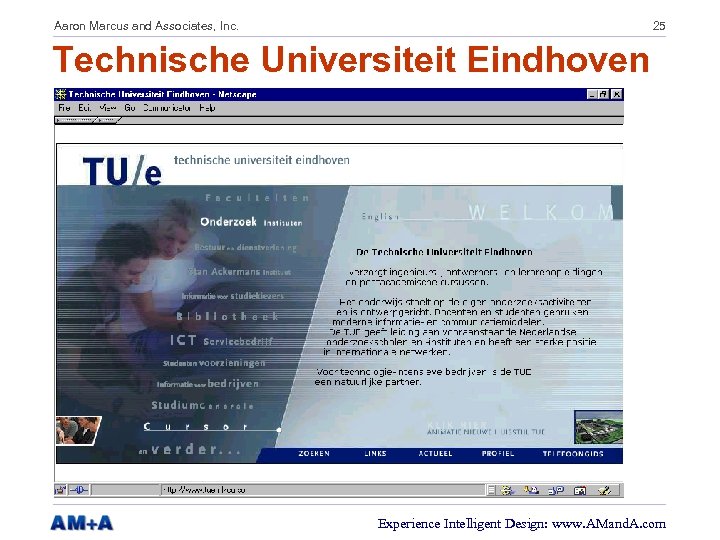Expand the collapsed first toolbar tab
720x540 pixels.
76,120
